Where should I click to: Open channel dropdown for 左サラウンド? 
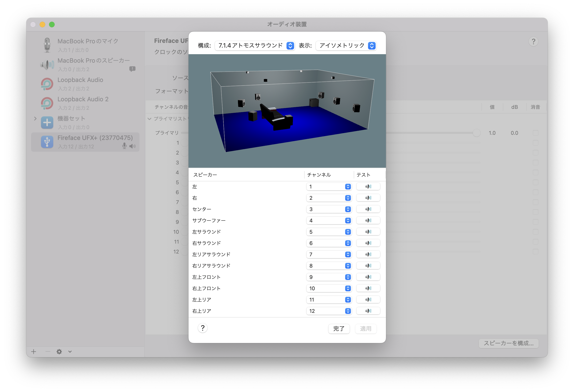click(x=329, y=232)
